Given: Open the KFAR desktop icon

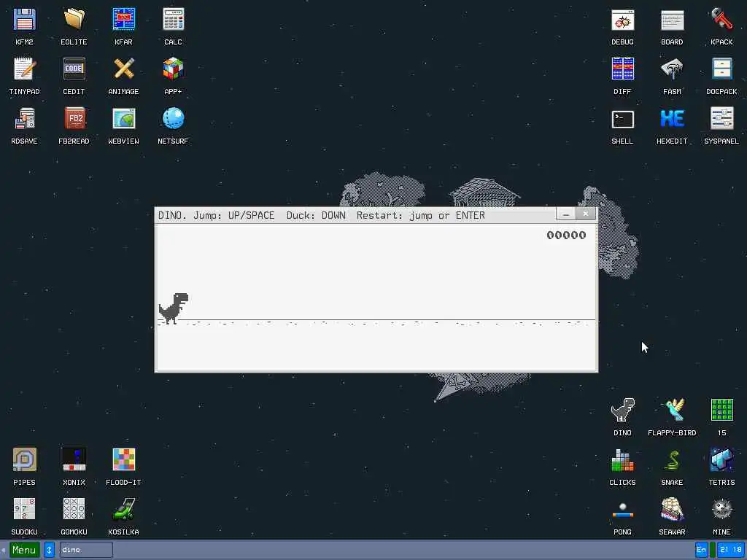Looking at the screenshot, I should (123, 20).
